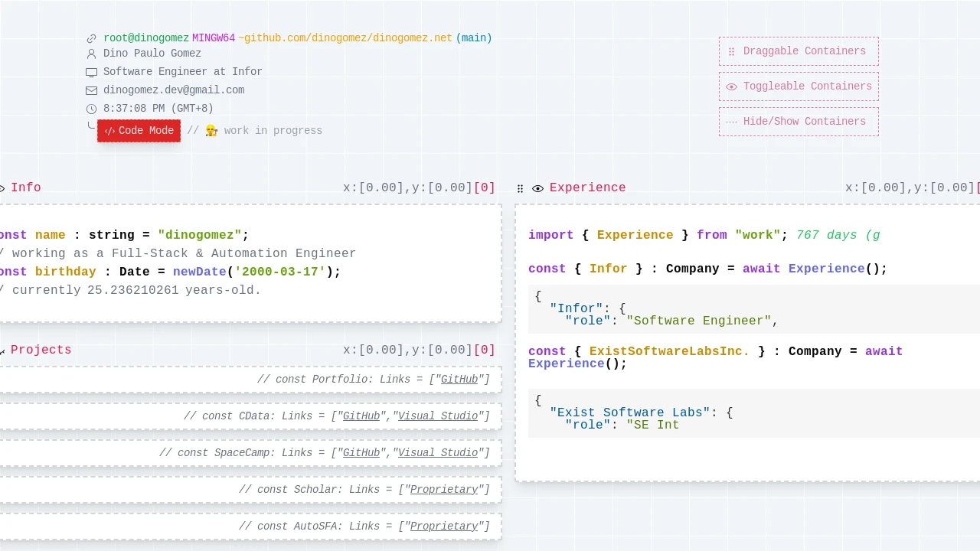Click the MINGW64 label in the prompt
This screenshot has width=980, height=551.
coord(214,38)
